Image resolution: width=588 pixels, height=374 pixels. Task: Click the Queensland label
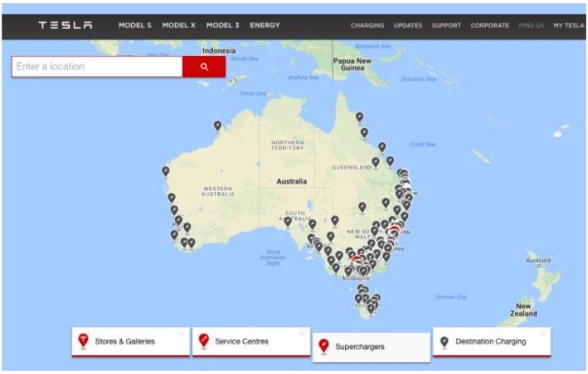click(x=352, y=167)
